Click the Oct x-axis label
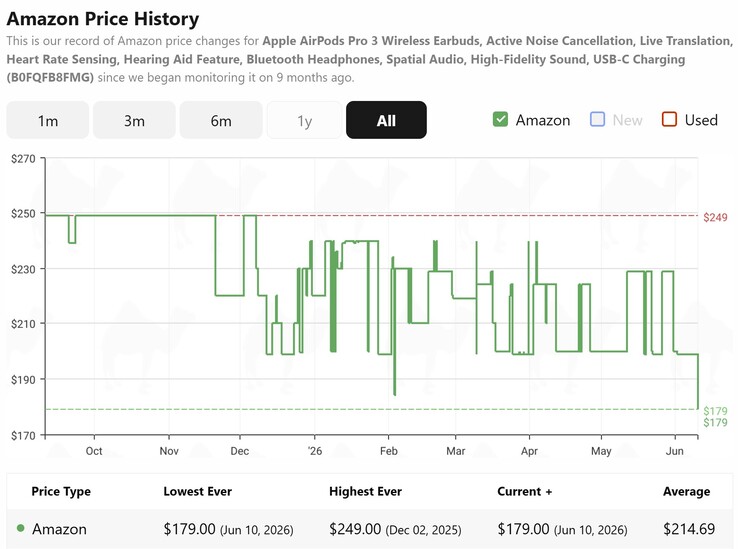The width and height of the screenshot is (738, 549). pyautogui.click(x=94, y=451)
